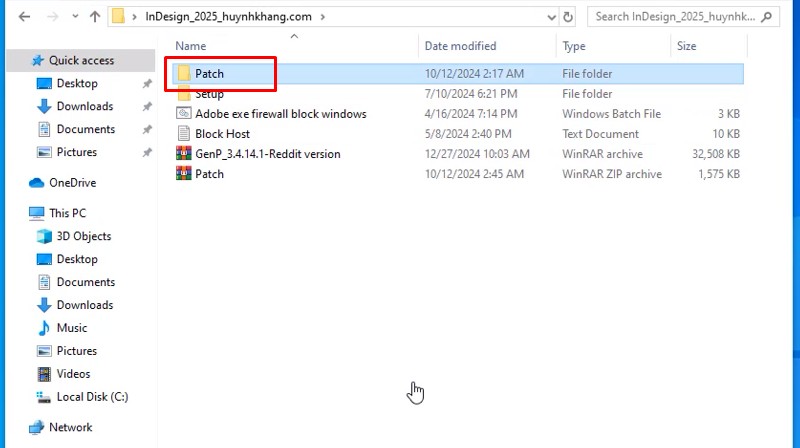Expand the chevron after the InDesign_2025 breadcrumb

[x=323, y=17]
